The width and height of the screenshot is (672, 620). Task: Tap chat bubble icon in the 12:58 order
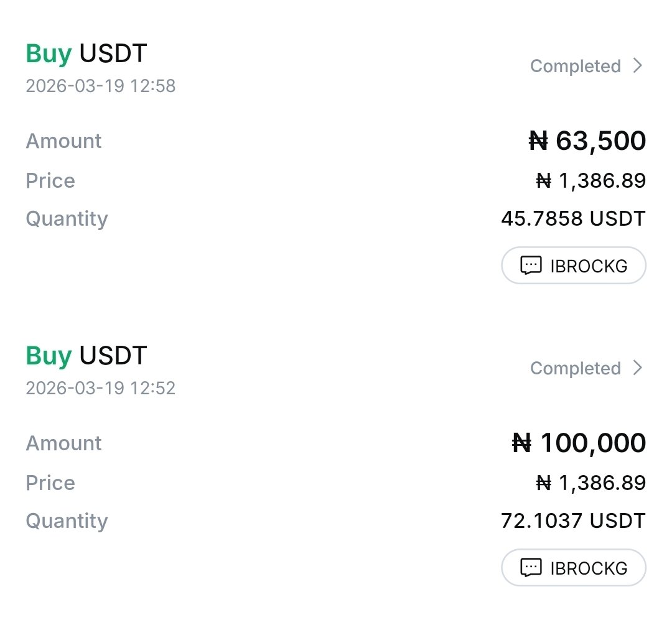pyautogui.click(x=531, y=266)
